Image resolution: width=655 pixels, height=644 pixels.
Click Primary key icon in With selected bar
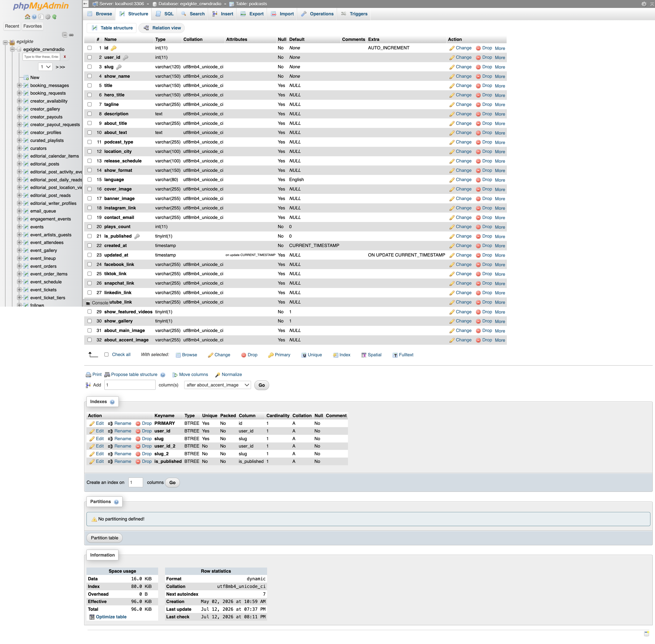pos(271,355)
